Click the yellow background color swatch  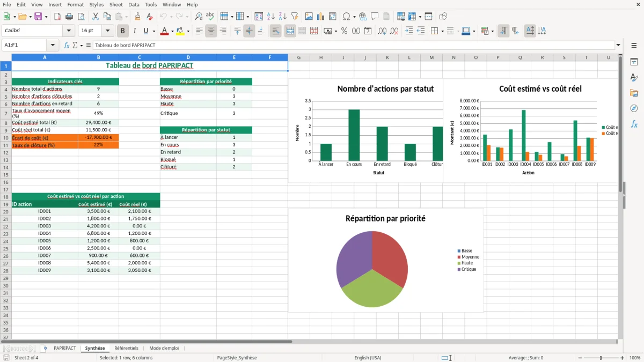[180, 31]
